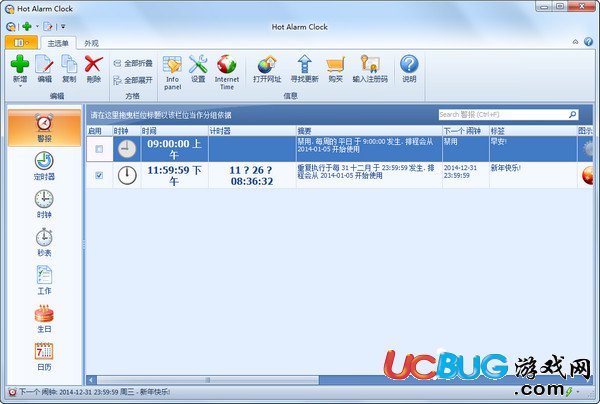Click the horizontal scrollbar thumb
The image size is (600, 404).
[x=208, y=380]
